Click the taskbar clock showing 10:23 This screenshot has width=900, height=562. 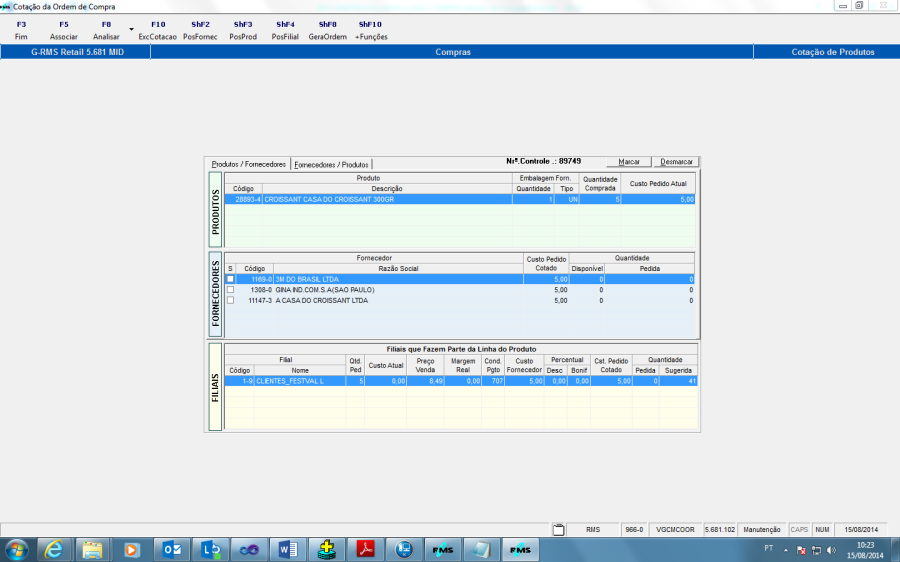866,550
